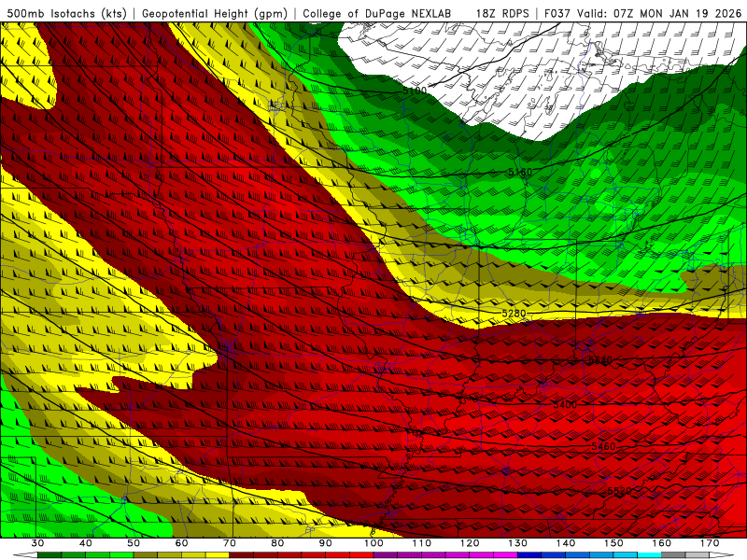Click the 150 value on the color scale

[x=613, y=543]
